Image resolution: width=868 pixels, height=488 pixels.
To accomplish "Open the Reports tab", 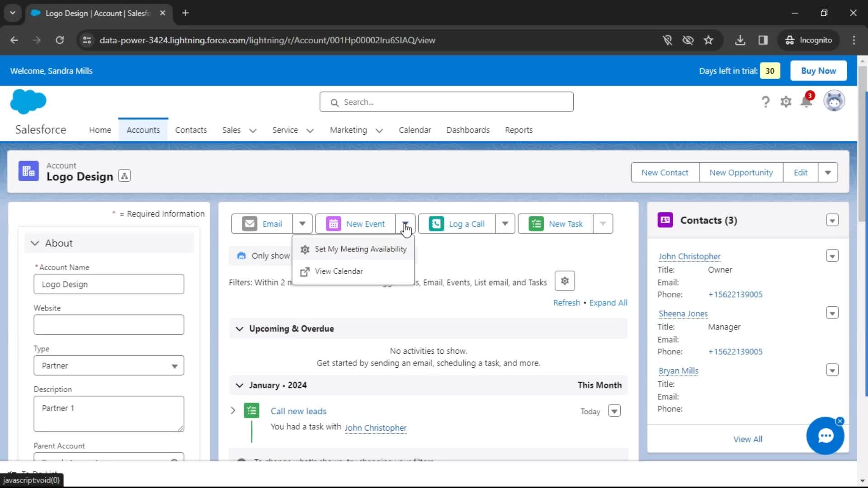I will click(519, 130).
